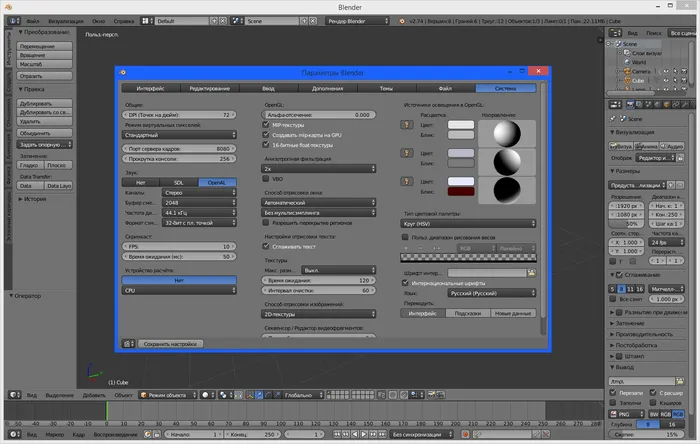Toggle the Сглаживание checkbox in render panel
Screen dimensions: 700x444
(619, 275)
